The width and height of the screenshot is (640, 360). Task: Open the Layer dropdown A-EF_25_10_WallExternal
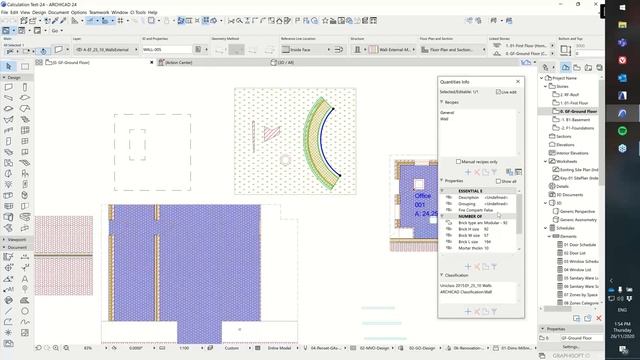pos(105,49)
